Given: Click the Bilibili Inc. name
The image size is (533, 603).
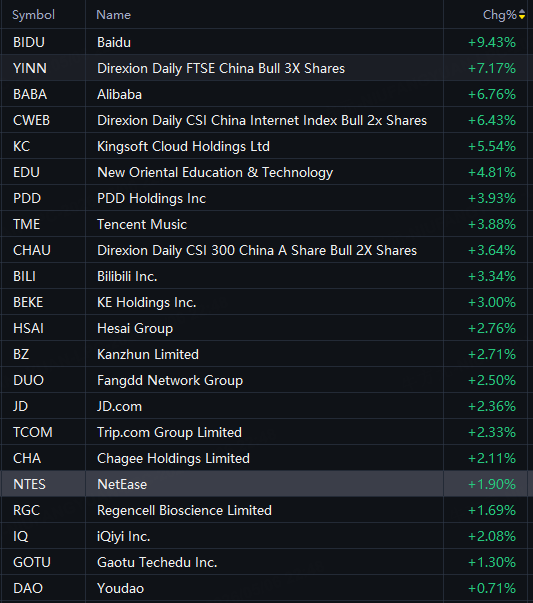Looking at the screenshot, I should pos(127,277).
